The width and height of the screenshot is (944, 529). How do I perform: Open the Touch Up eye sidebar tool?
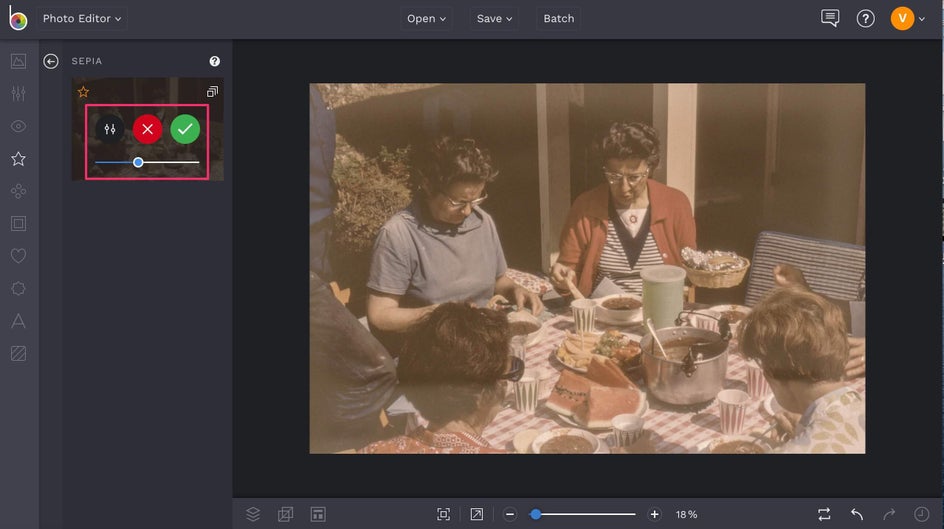coord(19,126)
